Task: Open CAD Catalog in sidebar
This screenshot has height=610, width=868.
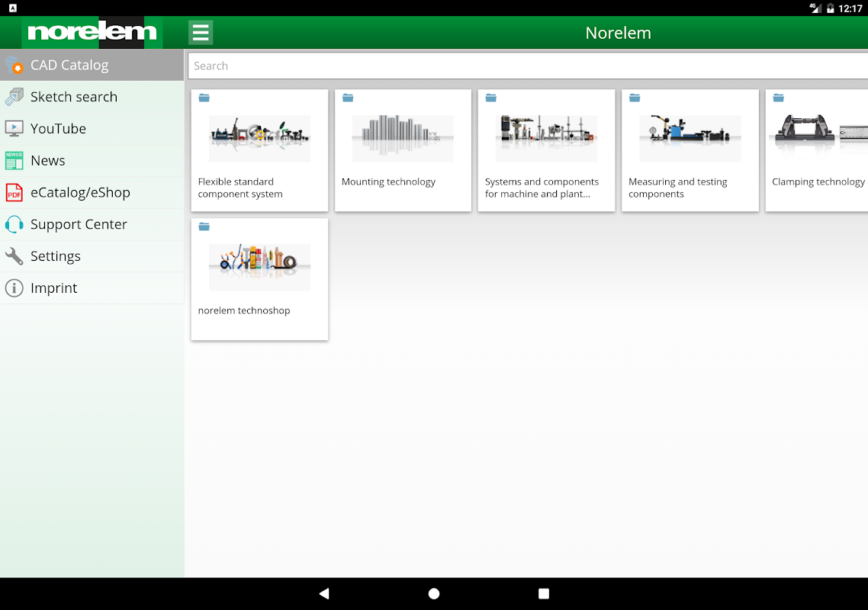Action: coord(92,65)
